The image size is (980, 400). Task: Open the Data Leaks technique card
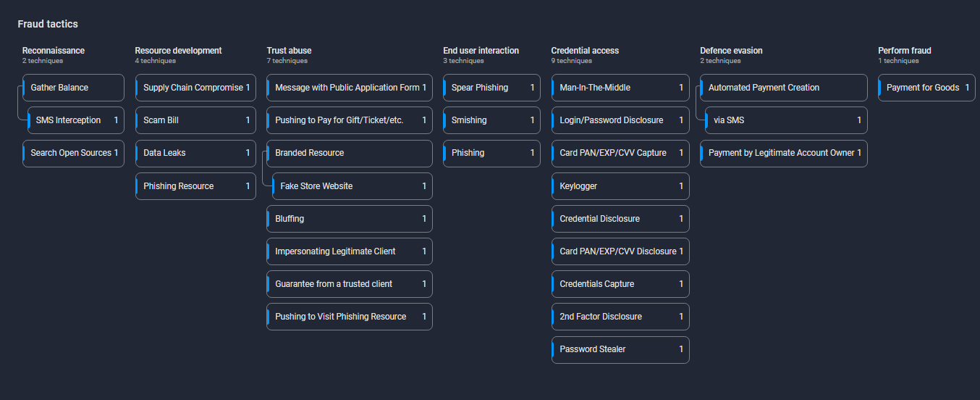195,153
